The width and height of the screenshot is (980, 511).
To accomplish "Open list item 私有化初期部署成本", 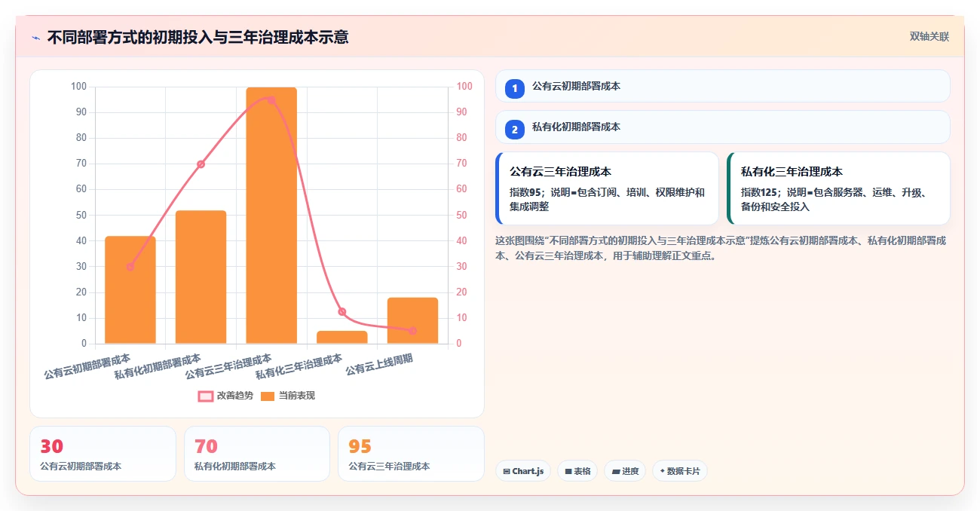I will tap(722, 127).
